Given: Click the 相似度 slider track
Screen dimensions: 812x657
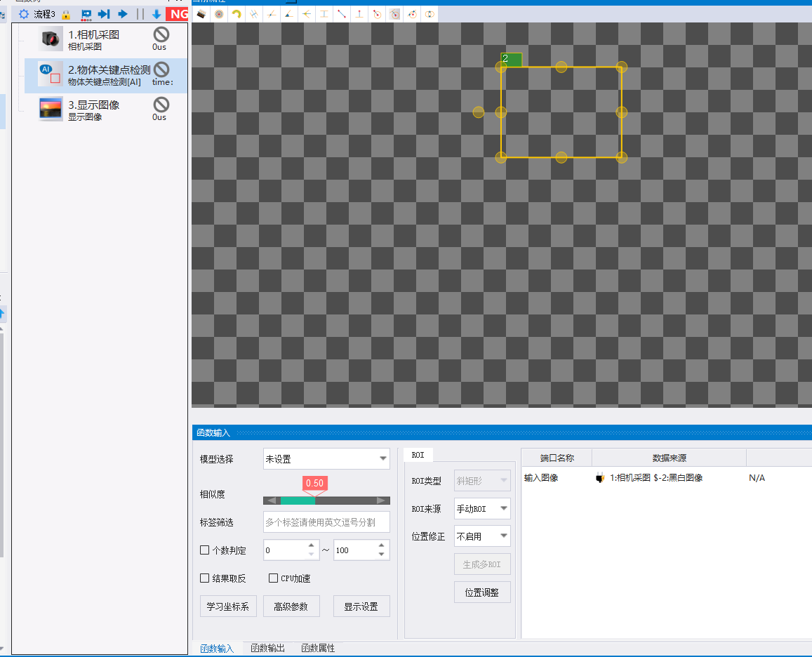Looking at the screenshot, I should (x=326, y=500).
